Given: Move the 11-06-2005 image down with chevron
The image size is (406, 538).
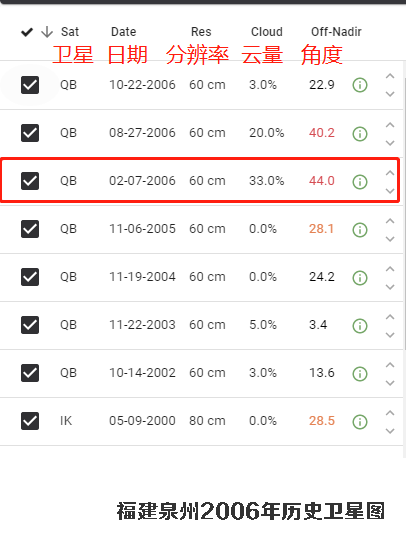Looking at the screenshot, I should tap(390, 239).
